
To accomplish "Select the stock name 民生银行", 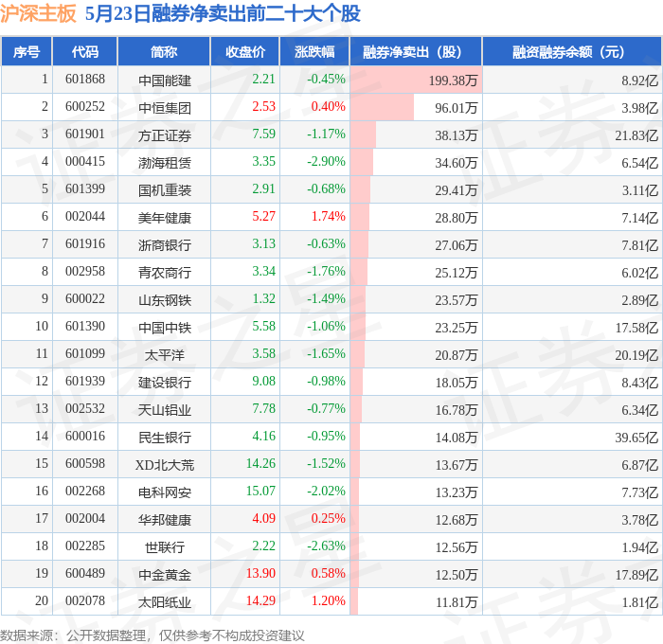I will (165, 438).
